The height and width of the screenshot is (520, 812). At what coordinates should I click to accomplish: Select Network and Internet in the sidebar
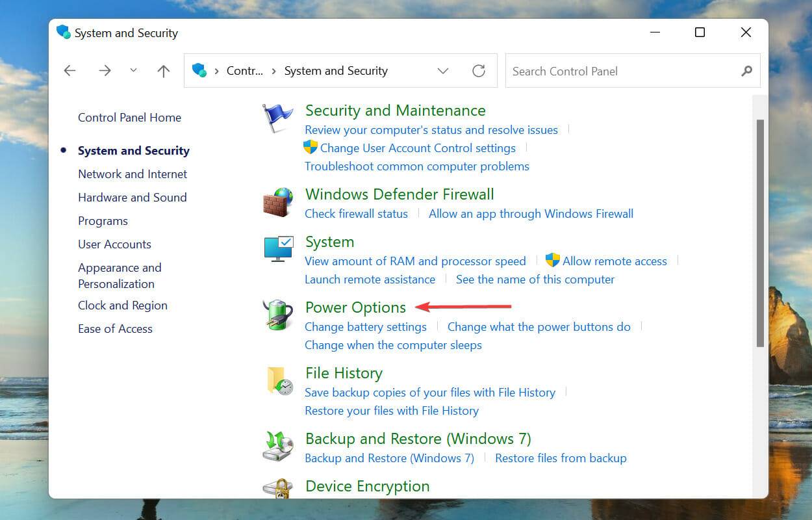[132, 174]
